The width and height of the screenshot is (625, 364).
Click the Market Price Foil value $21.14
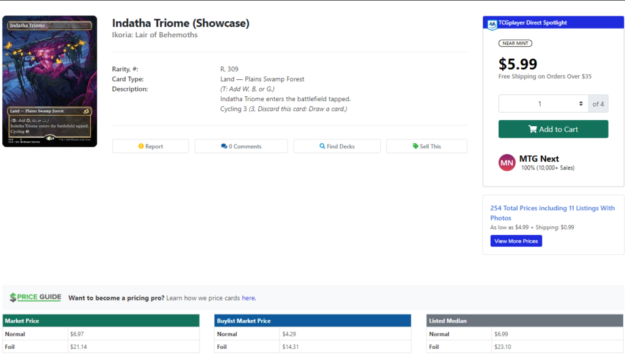pos(79,347)
